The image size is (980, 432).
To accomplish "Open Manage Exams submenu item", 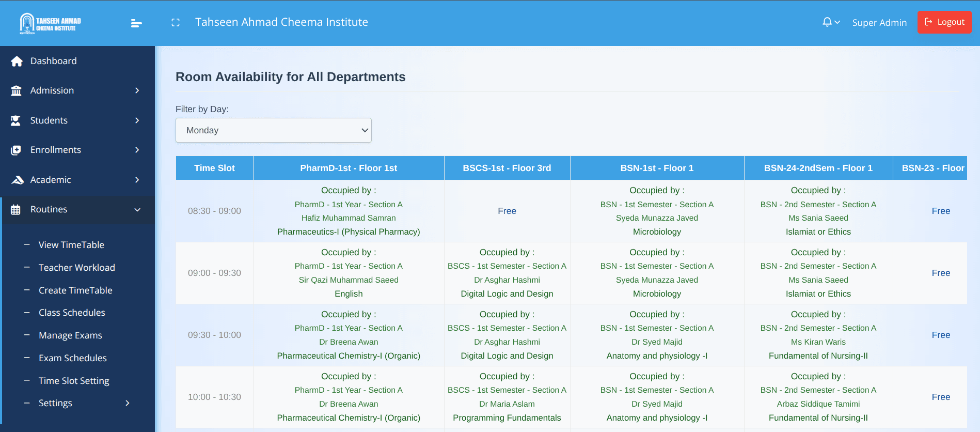I will 70,335.
